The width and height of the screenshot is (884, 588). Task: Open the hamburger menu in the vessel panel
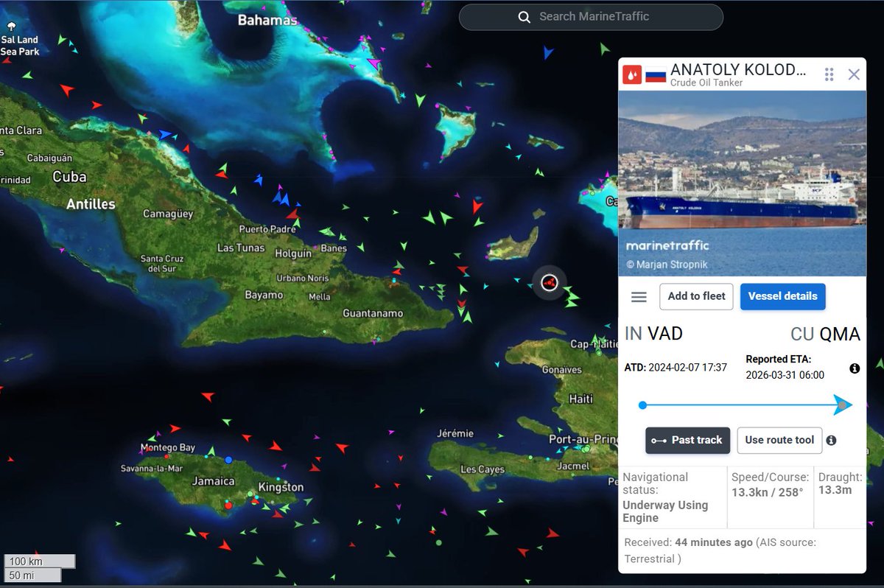[638, 296]
